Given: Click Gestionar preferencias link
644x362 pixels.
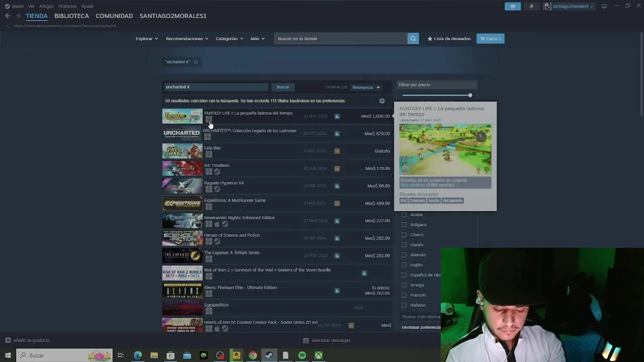Looking at the screenshot, I should click(421, 327).
